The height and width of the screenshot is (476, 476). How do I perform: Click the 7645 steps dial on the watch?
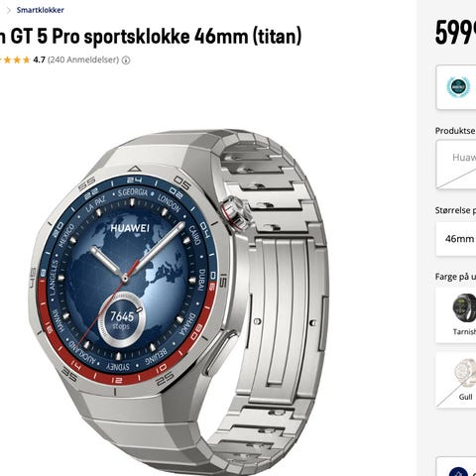coord(122,320)
